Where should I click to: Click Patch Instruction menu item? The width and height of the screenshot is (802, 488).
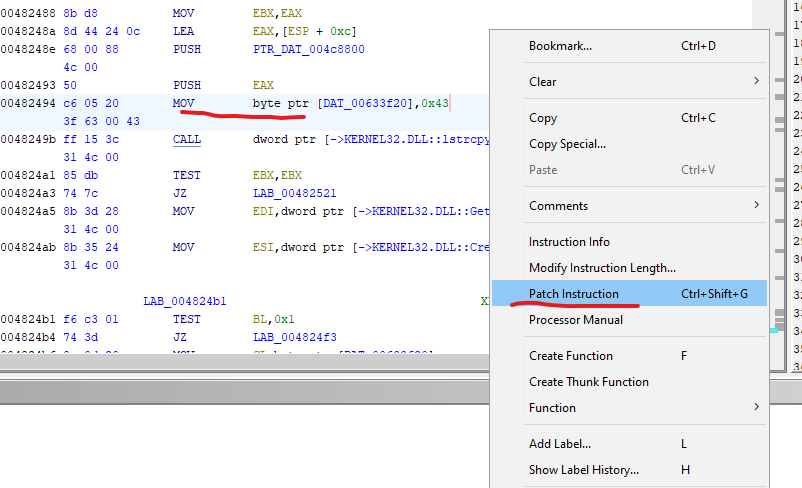[573, 294]
